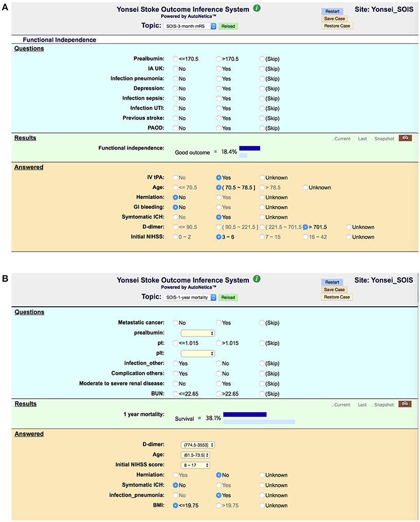Click the green info icon in panel B
420x522 pixels.
pos(257,279)
